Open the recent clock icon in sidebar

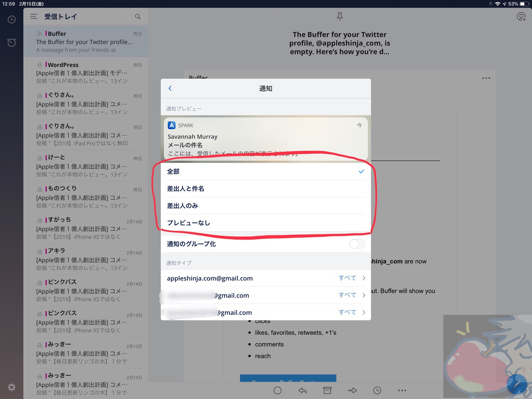(x=12, y=20)
